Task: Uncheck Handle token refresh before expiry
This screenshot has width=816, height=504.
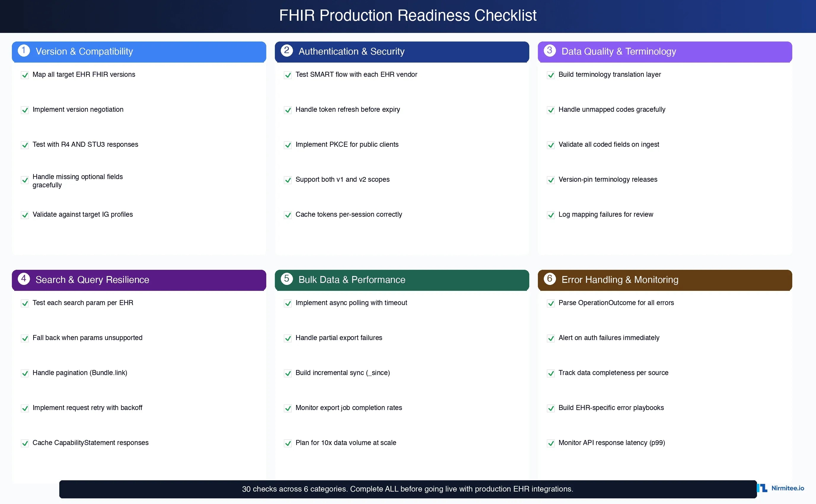Action: coord(288,110)
